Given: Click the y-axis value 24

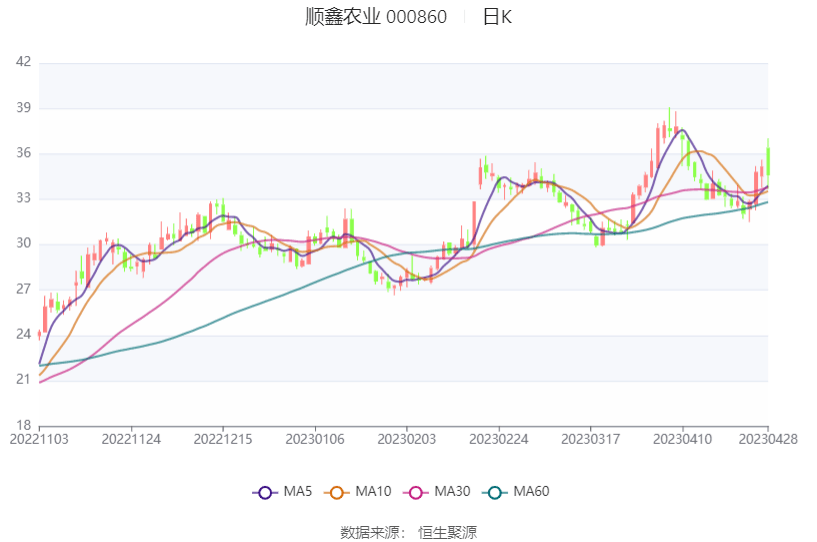Looking at the screenshot, I should (23, 334).
